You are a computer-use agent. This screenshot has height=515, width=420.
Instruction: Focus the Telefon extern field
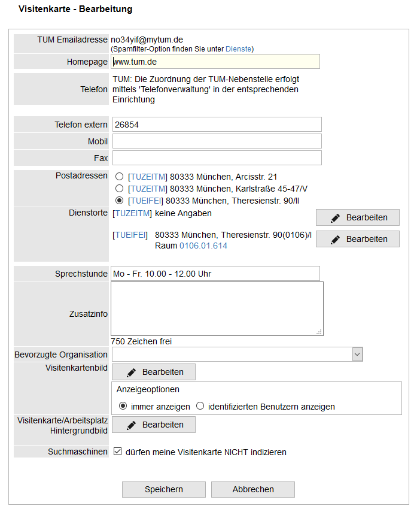coord(217,125)
